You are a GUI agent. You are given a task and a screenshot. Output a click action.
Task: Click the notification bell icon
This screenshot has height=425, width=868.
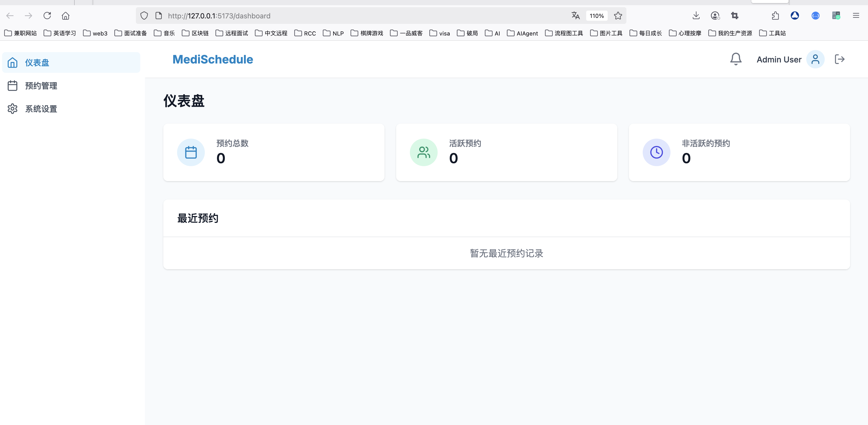[736, 59]
